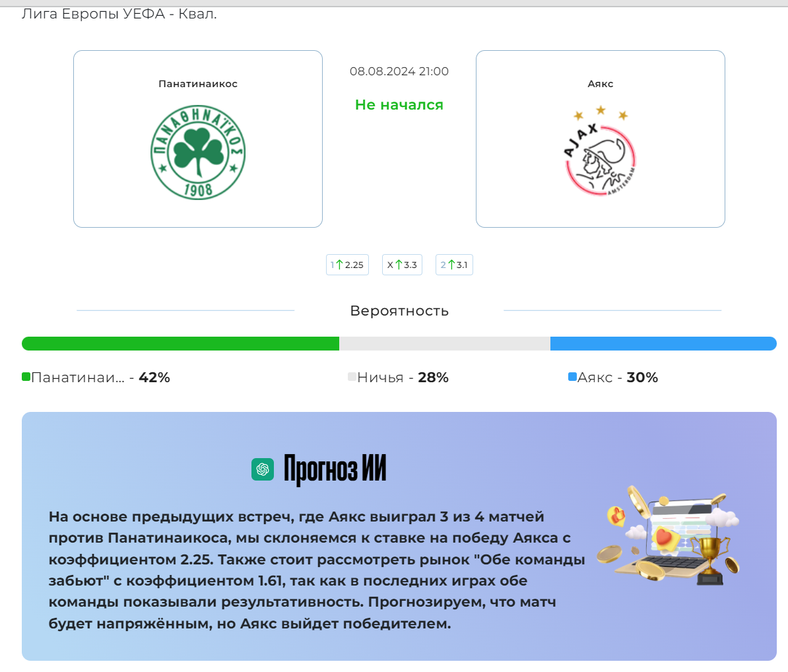
Task: Click the blue legend square for Аякс 30%
Action: [572, 377]
